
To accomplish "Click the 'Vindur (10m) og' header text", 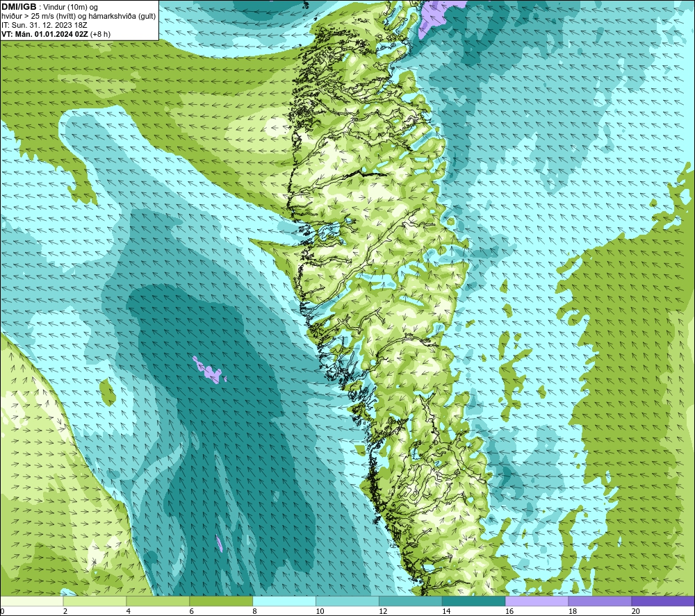I will 72,8.
